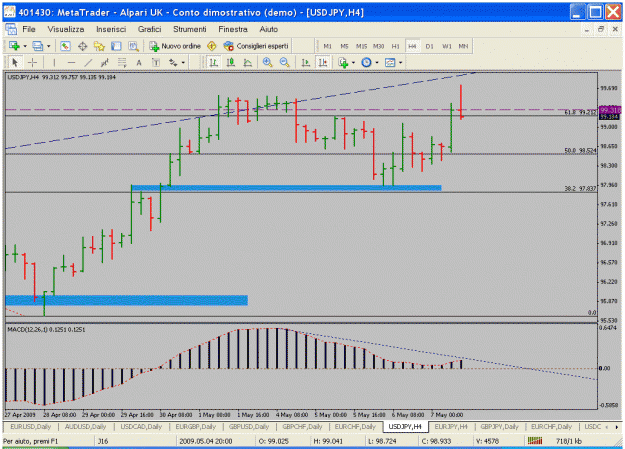This screenshot has height=449, width=625.
Task: Switch chart to D1 timeframe
Action: click(x=429, y=46)
